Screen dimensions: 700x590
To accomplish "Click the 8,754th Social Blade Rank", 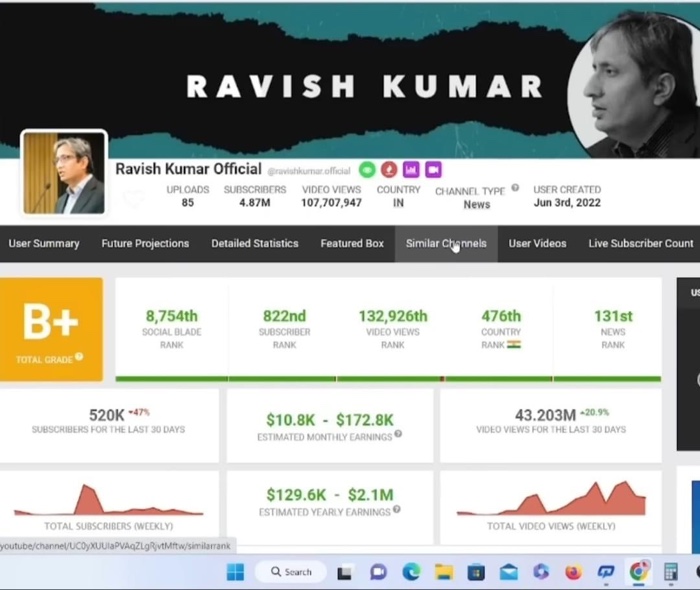I will (x=171, y=316).
